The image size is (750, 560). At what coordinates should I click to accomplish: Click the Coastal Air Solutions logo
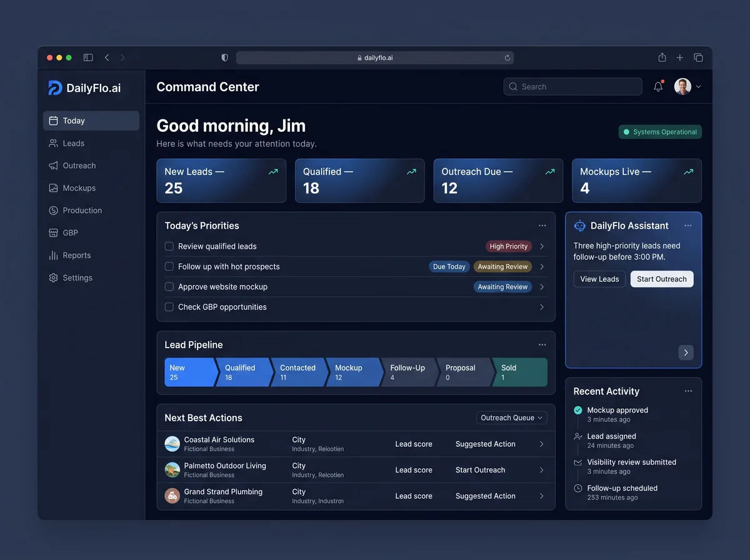172,444
